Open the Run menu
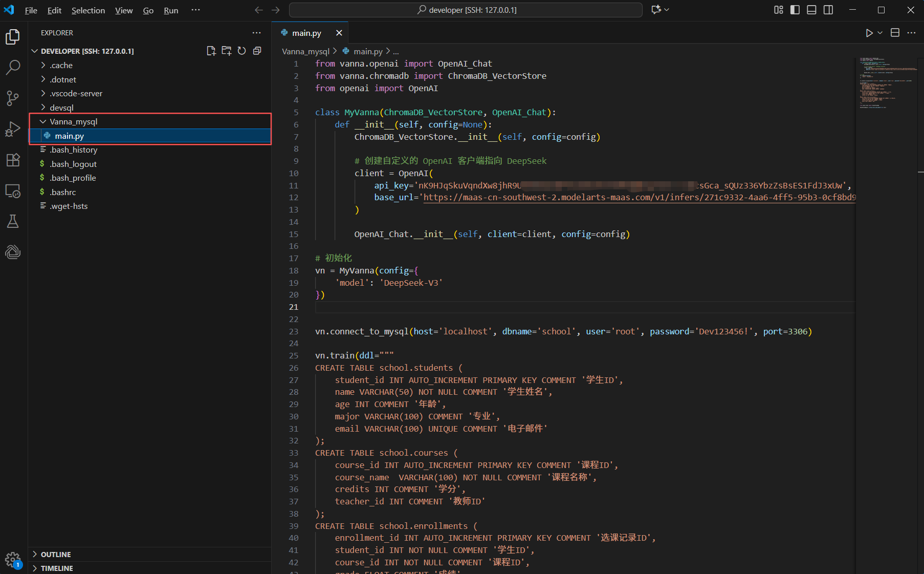Screen dimensions: 924x574 tap(171, 10)
